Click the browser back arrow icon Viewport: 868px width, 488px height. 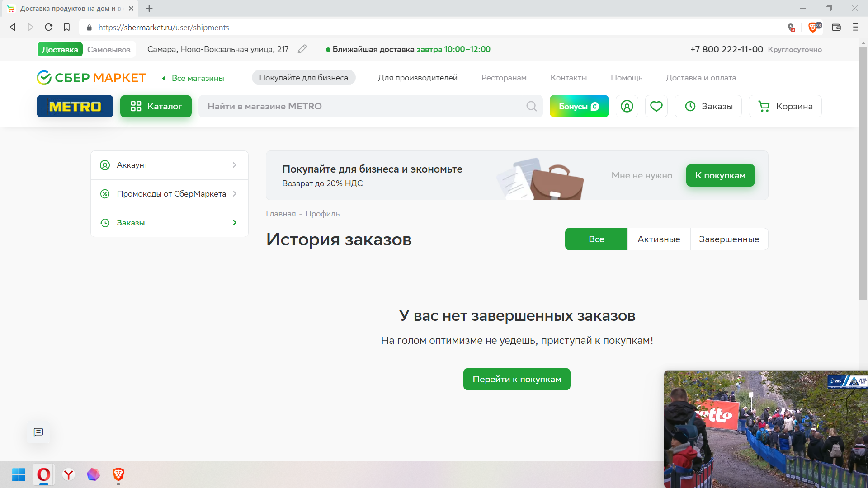(13, 28)
